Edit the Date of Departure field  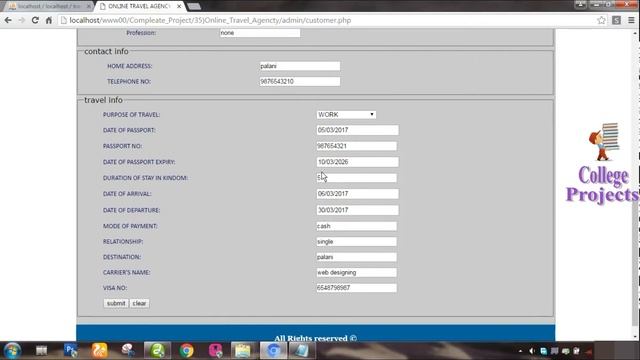(x=357, y=210)
